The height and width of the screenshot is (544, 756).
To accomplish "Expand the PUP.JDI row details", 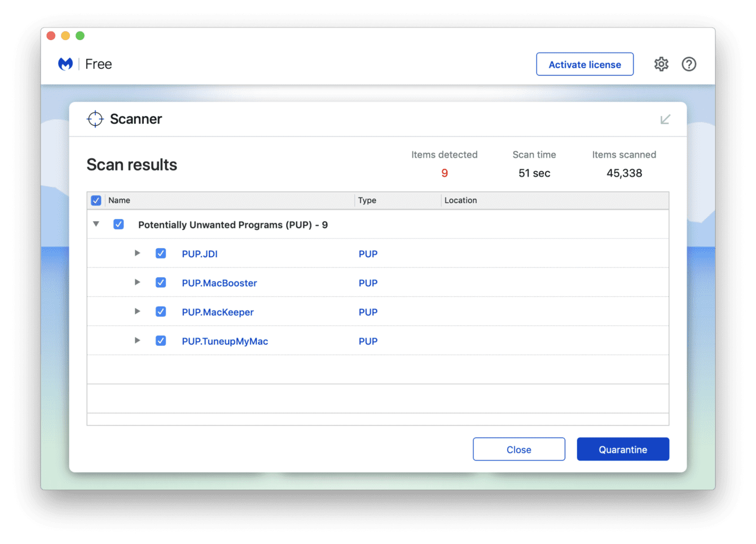I will point(137,253).
